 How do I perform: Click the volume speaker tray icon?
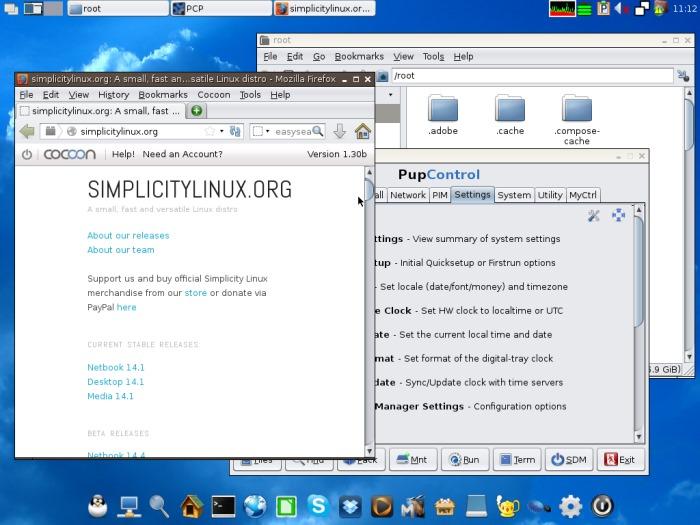[x=621, y=8]
